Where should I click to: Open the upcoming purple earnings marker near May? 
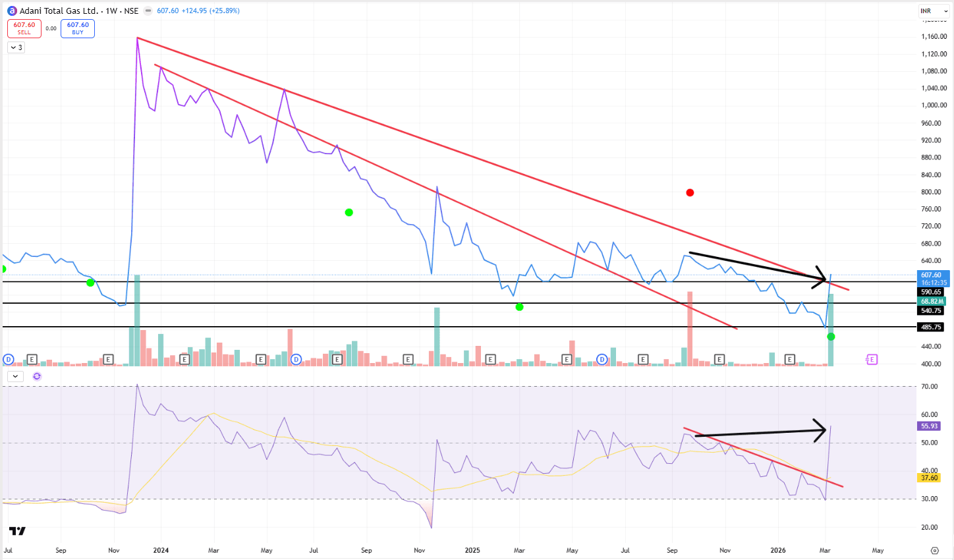point(872,359)
